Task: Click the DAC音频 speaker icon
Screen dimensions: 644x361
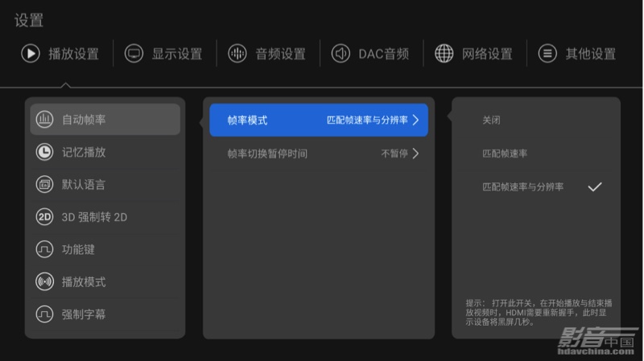Action: 341,54
